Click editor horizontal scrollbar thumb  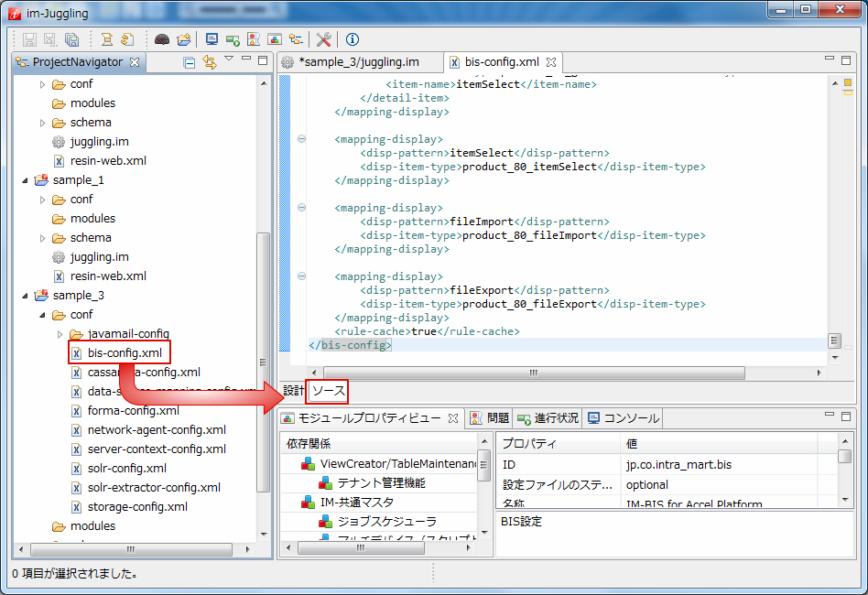[x=533, y=373]
